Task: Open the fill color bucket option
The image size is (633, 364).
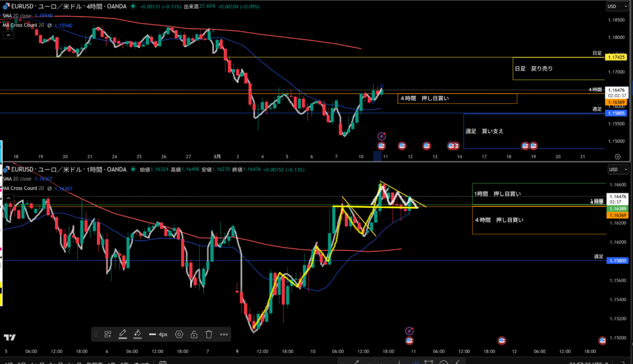Action: tap(138, 334)
